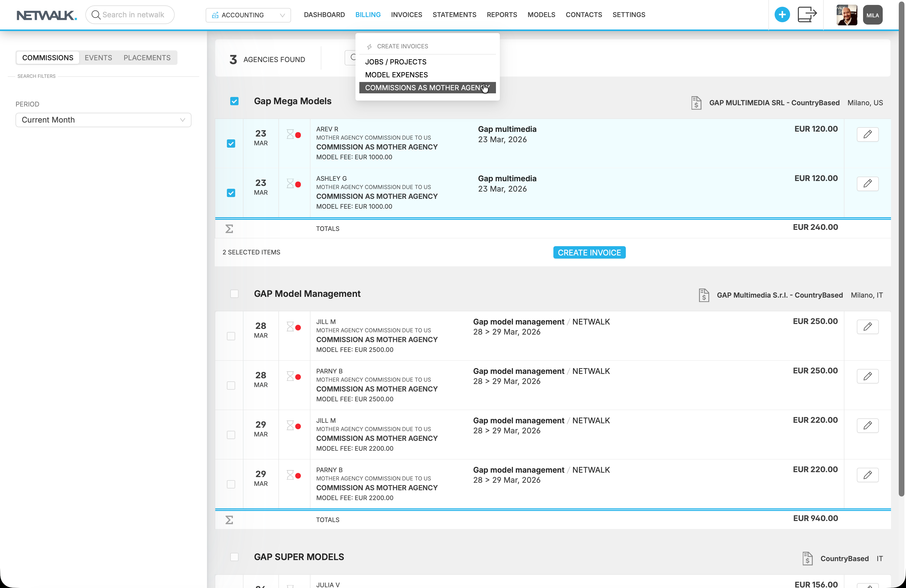Expand the ACCOUNTING module selector
Image resolution: width=906 pixels, height=588 pixels.
pyautogui.click(x=248, y=15)
